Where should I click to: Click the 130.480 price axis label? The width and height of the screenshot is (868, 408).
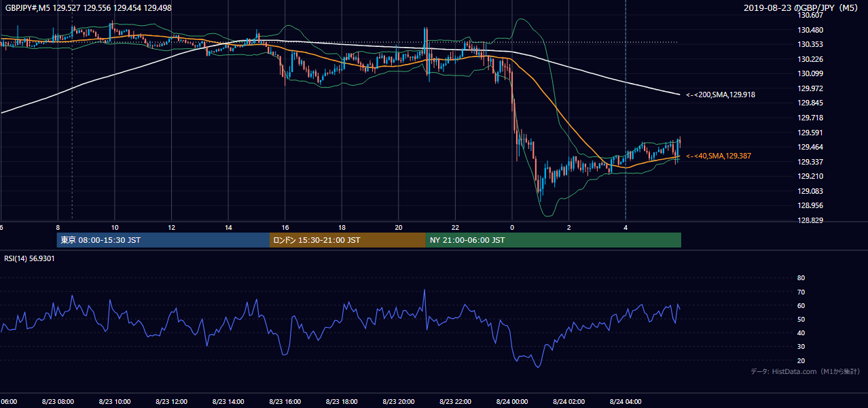tap(810, 30)
